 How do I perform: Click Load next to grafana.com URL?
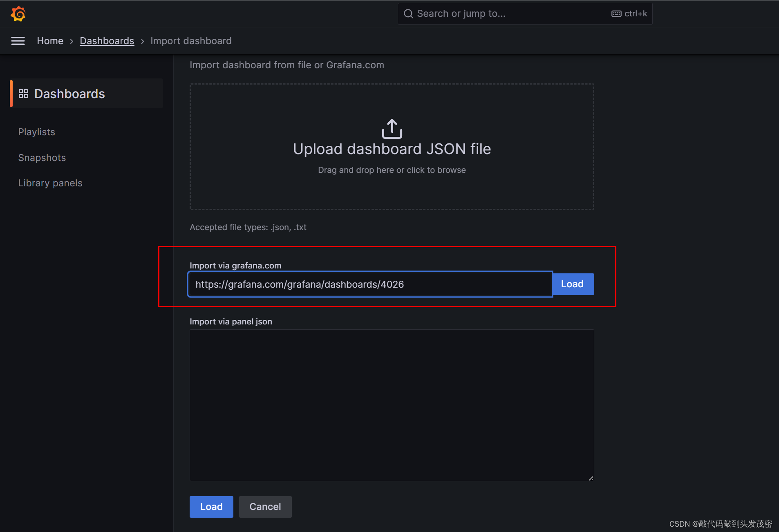point(572,284)
